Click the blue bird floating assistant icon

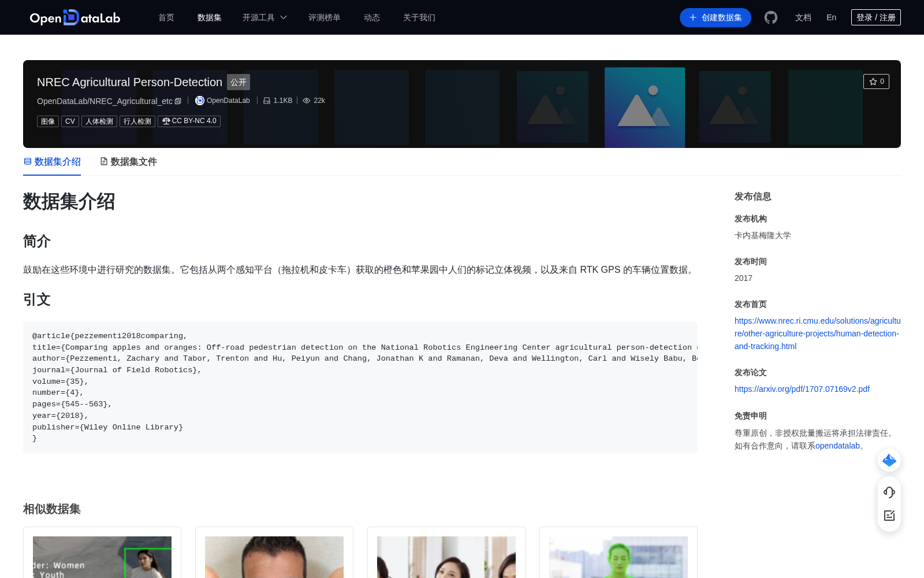(x=889, y=460)
